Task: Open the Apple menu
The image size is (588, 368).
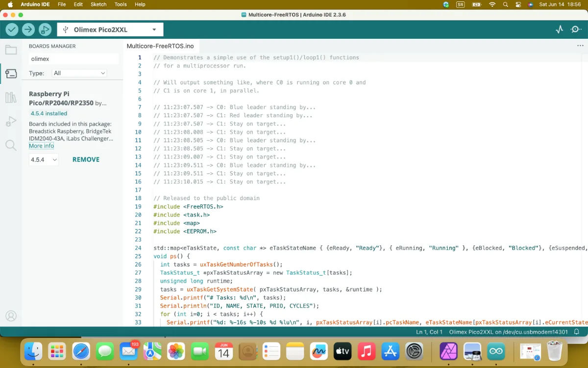Action: pyautogui.click(x=10, y=4)
